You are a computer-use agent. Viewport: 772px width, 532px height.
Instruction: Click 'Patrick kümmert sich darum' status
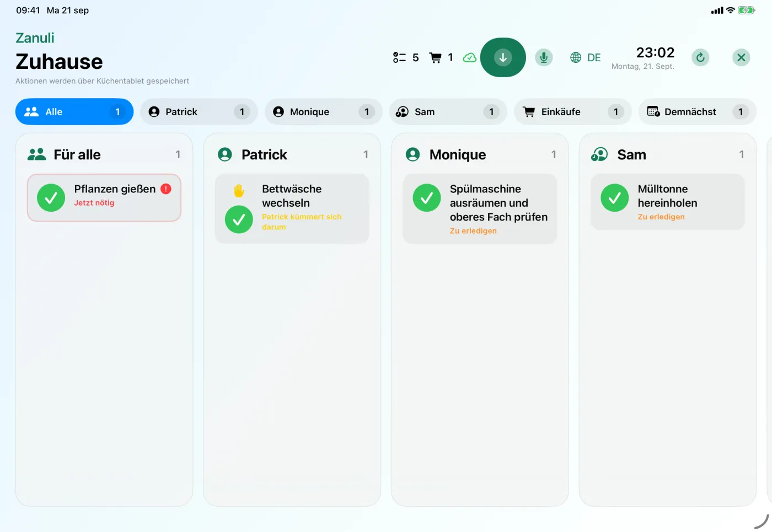302,222
